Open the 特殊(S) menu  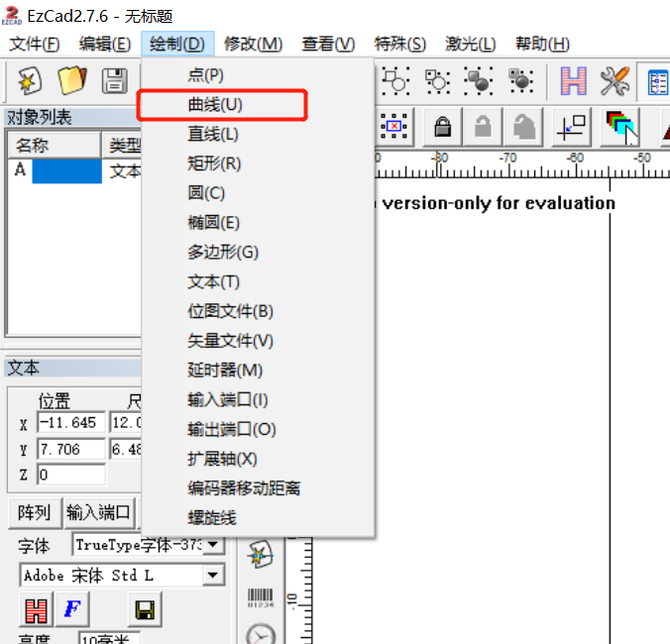[400, 44]
